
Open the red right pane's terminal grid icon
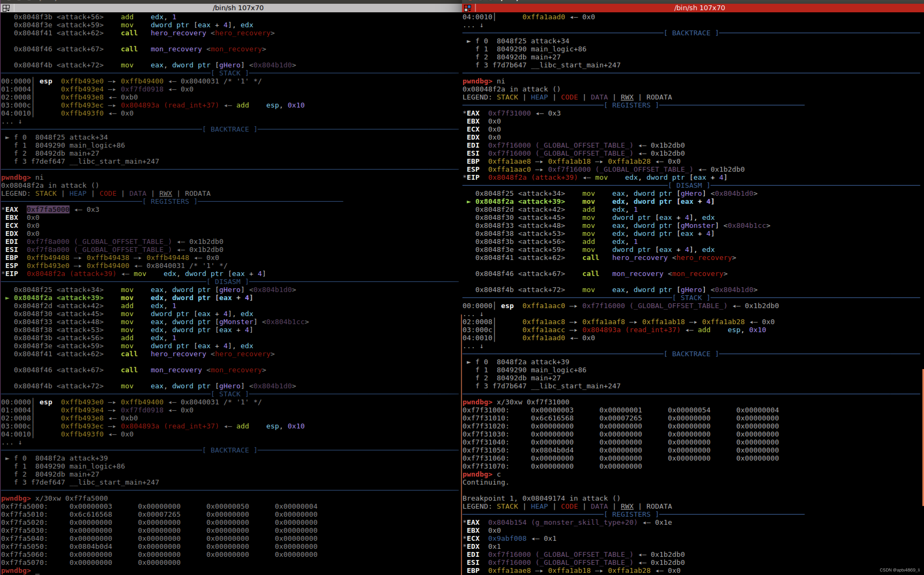coord(468,7)
